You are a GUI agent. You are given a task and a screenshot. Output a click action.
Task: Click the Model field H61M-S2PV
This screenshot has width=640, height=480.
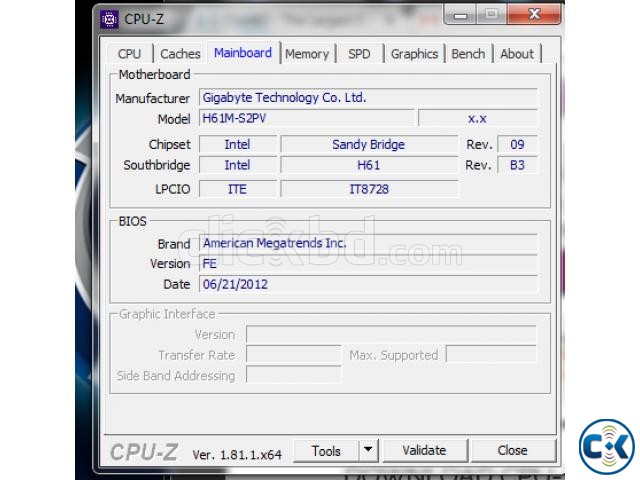[307, 118]
